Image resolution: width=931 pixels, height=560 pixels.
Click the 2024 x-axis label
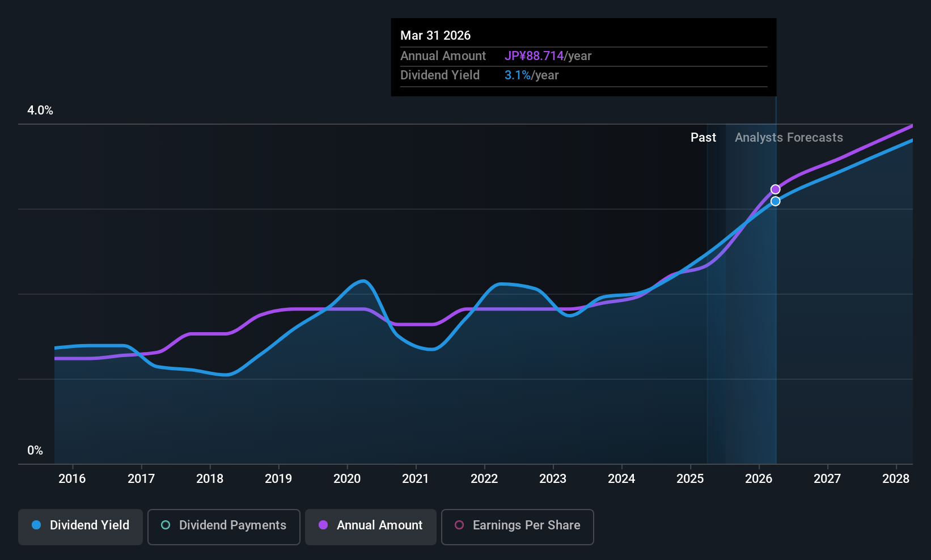pos(621,479)
